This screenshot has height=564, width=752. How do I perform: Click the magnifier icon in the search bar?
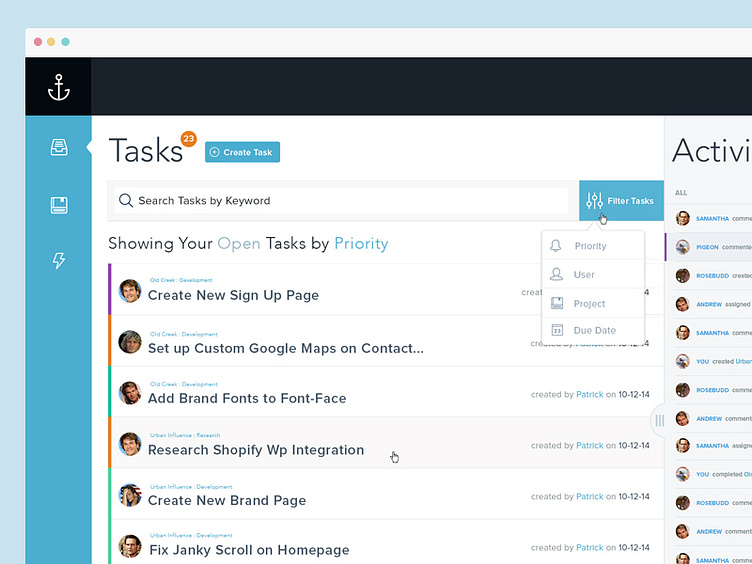click(126, 200)
